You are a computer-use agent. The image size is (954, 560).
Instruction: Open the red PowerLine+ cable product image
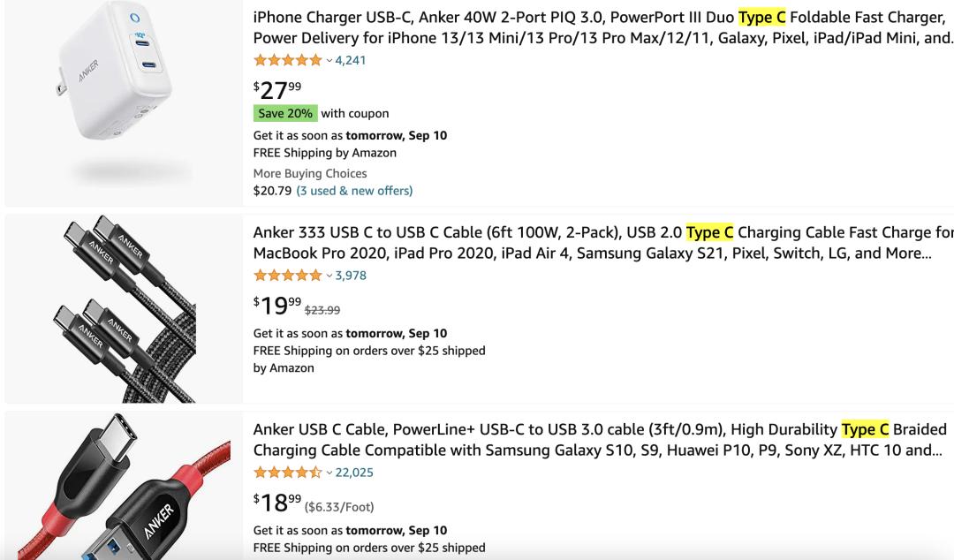click(x=124, y=488)
